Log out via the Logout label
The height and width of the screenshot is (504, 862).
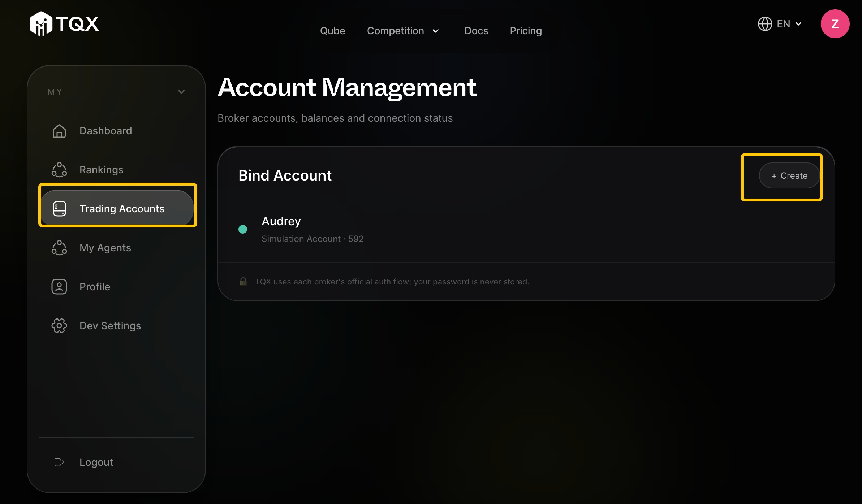pyautogui.click(x=96, y=462)
